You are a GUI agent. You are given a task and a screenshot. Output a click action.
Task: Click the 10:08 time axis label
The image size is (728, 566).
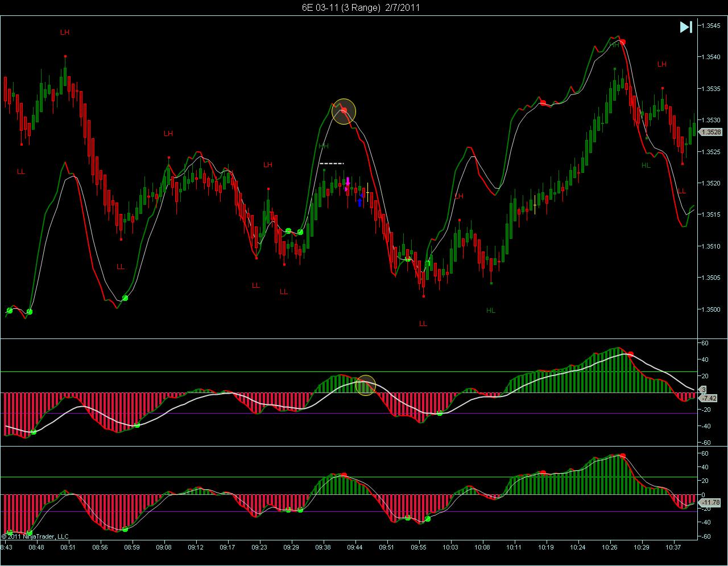pyautogui.click(x=482, y=547)
